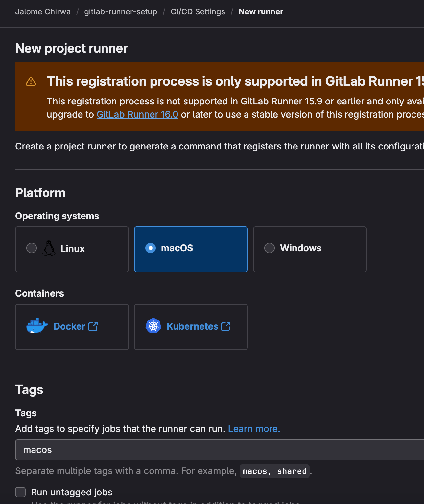424x504 pixels.
Task: Click the Windows option label text
Action: (x=301, y=248)
